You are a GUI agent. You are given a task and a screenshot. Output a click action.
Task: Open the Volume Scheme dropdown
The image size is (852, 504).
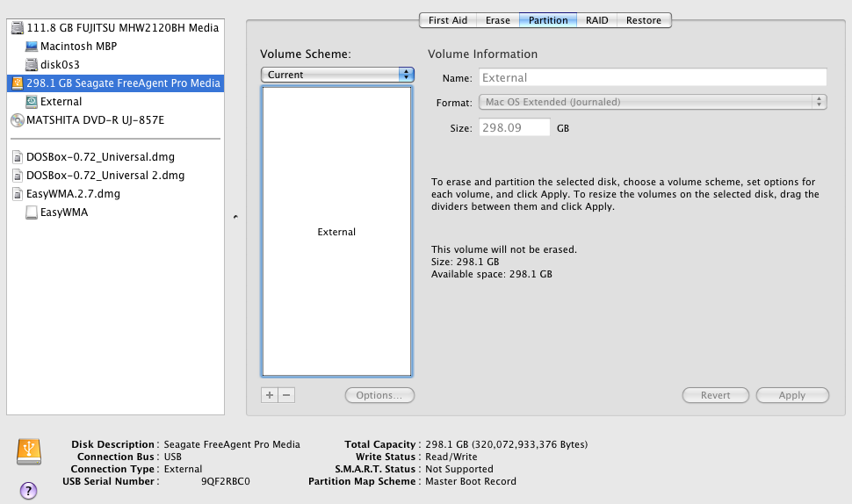pyautogui.click(x=337, y=75)
